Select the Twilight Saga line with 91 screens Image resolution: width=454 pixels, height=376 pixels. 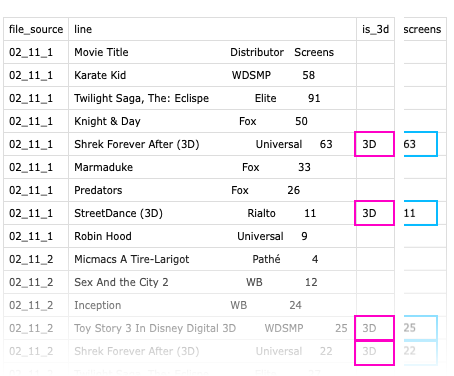pos(212,98)
